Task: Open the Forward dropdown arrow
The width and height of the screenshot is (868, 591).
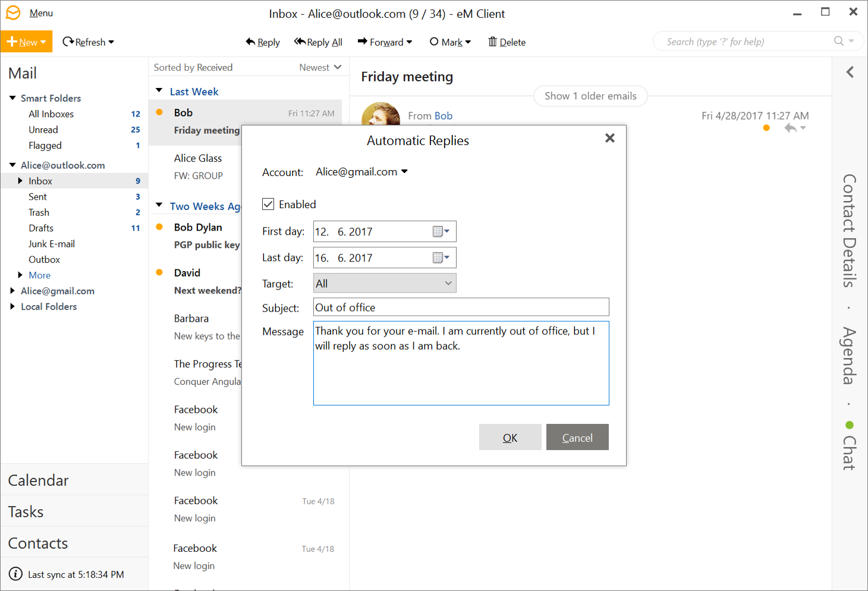Action: 409,42
